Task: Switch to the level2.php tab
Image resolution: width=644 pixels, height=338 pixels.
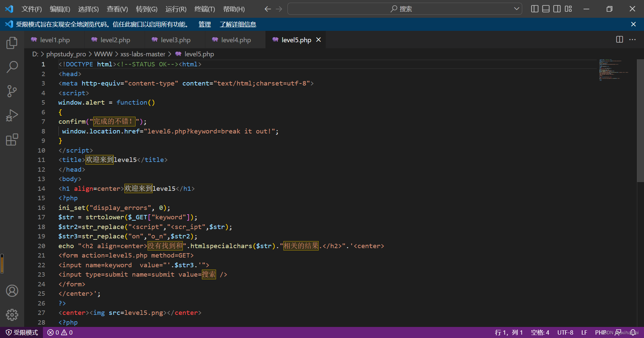Action: pyautogui.click(x=115, y=40)
